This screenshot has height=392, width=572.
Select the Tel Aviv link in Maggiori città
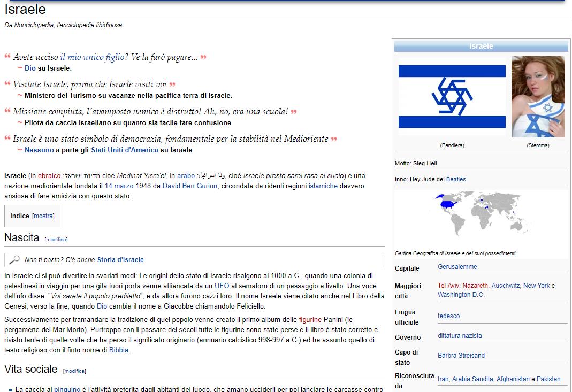(448, 286)
